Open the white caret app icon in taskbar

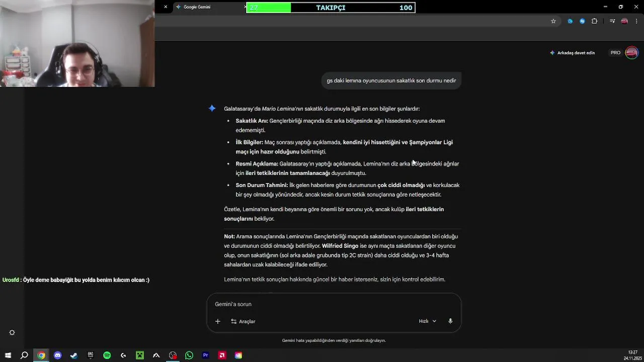pyautogui.click(x=156, y=355)
